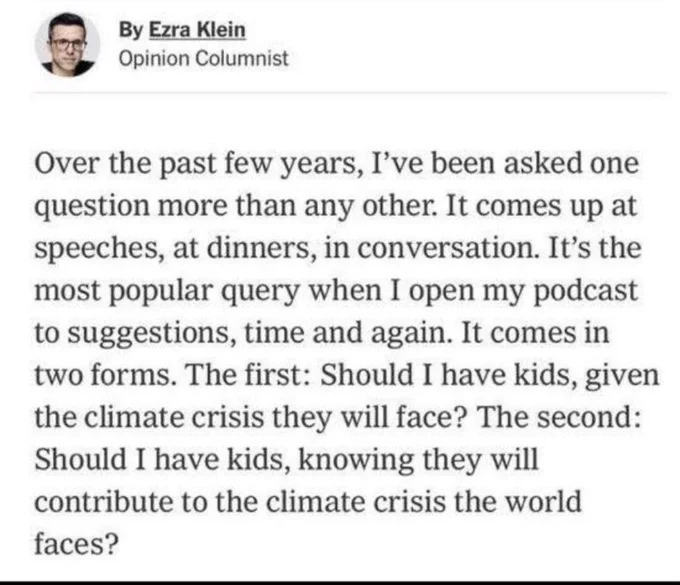
Task: Click the word "question" in the paragraph
Action: tap(92, 207)
